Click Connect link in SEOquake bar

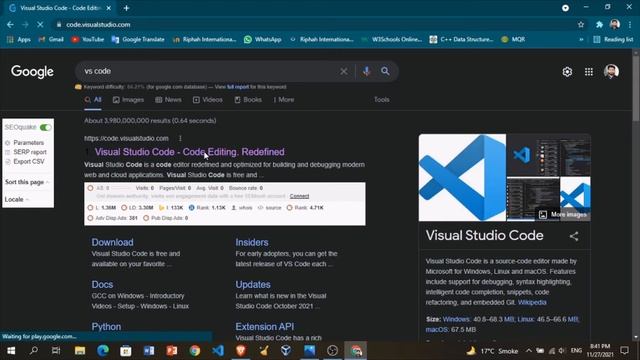[299, 196]
